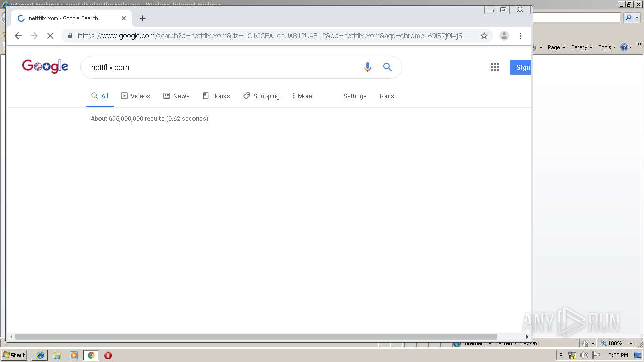
Task: Click the clock showing 8:33 PM
Action: tap(618, 355)
